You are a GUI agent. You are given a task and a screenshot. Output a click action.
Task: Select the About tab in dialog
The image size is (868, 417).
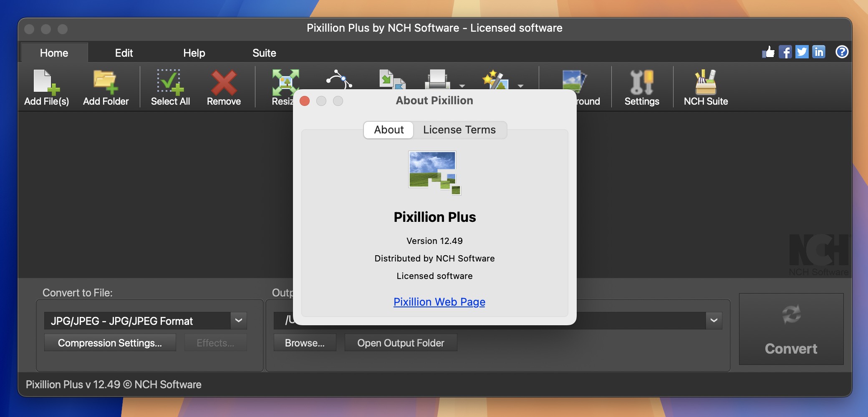389,130
